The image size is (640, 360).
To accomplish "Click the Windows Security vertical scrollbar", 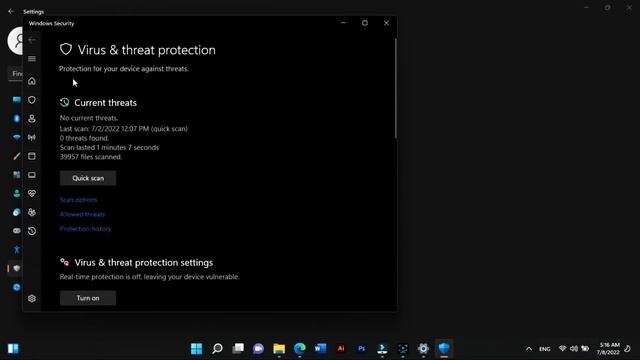I will click(396, 88).
